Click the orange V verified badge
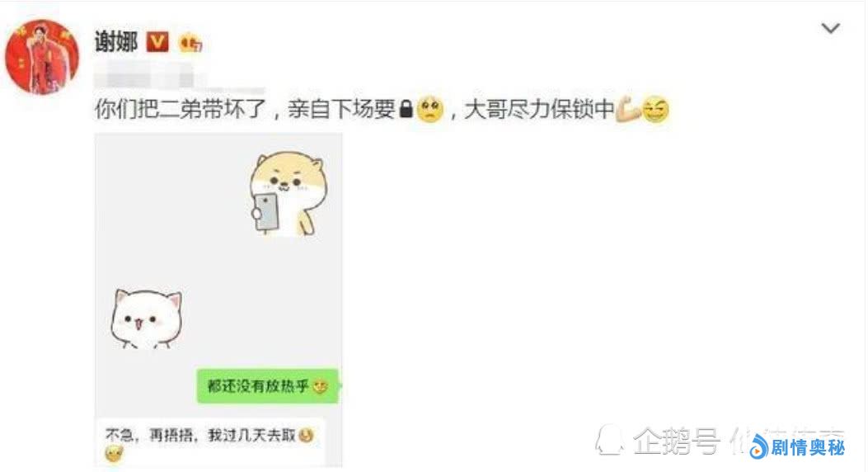This screenshot has height=472, width=868. (157, 42)
